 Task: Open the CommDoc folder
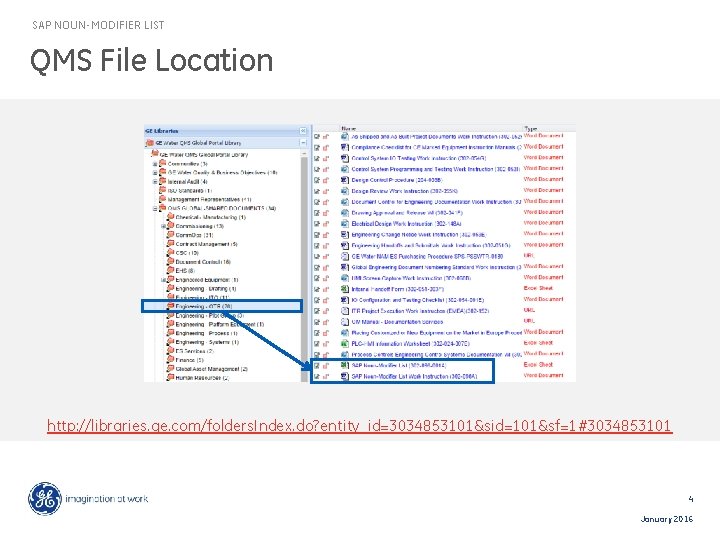[x=194, y=235]
